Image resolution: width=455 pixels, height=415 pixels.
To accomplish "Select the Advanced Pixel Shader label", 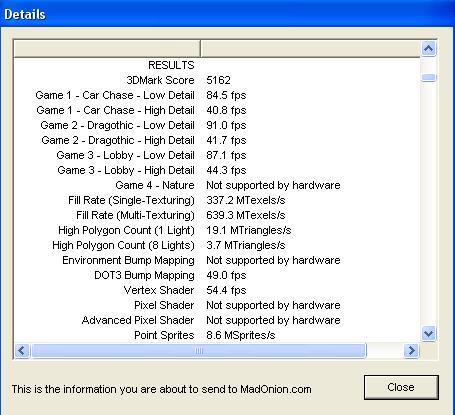I will pos(138,320).
